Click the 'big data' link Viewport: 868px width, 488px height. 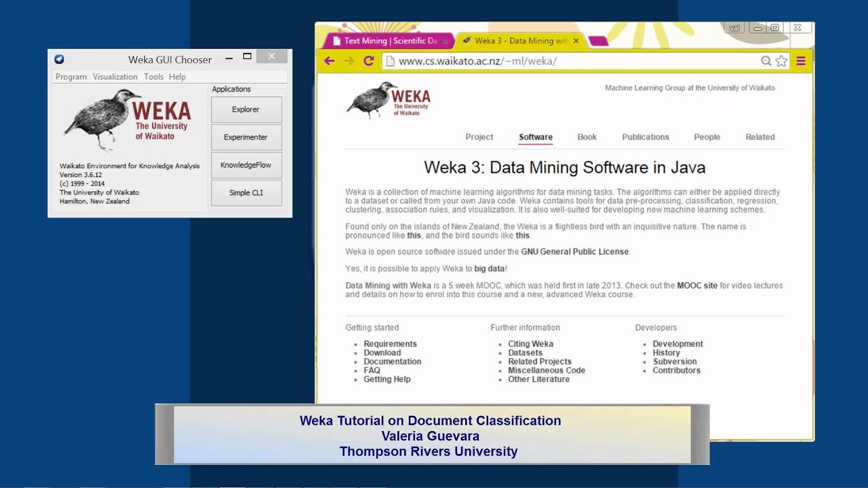point(490,269)
